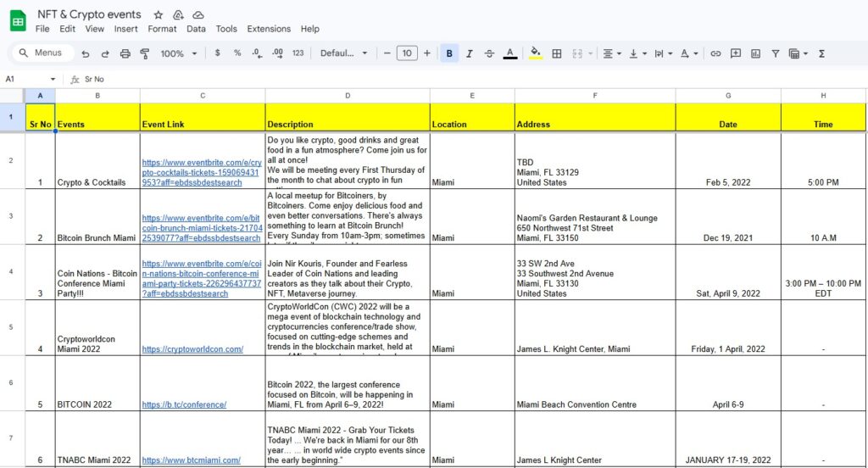Format as percent
This screenshot has height=468, width=868.
tap(237, 53)
